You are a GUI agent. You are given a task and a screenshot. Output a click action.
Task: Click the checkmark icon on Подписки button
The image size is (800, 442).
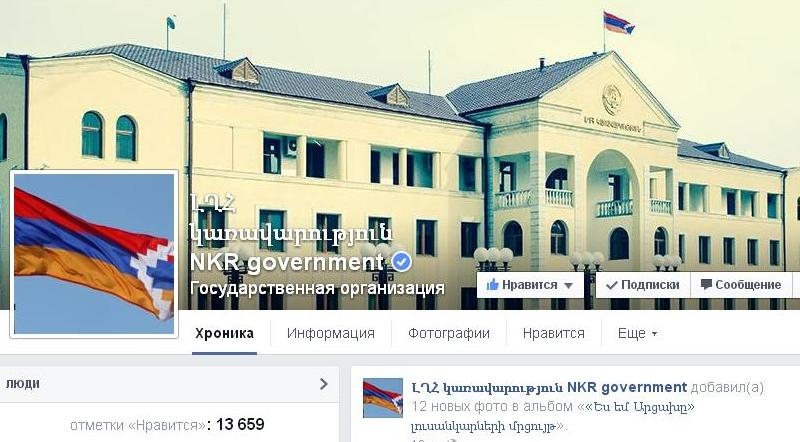click(x=612, y=285)
